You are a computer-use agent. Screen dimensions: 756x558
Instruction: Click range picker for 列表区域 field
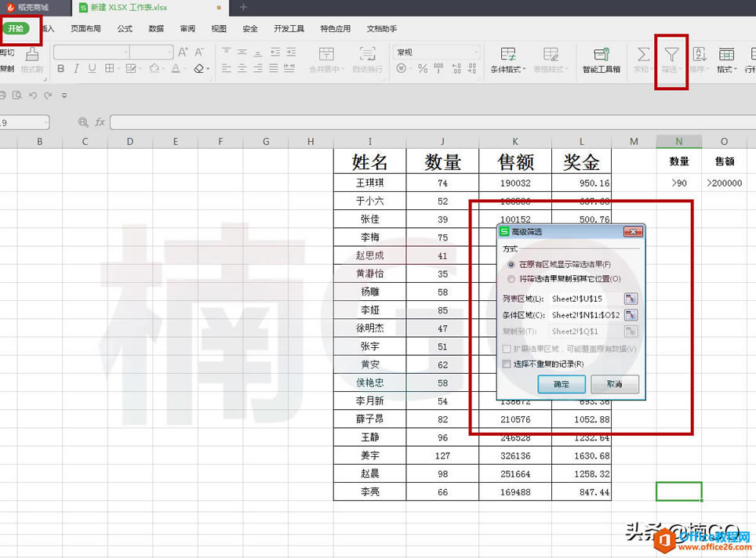click(x=631, y=299)
